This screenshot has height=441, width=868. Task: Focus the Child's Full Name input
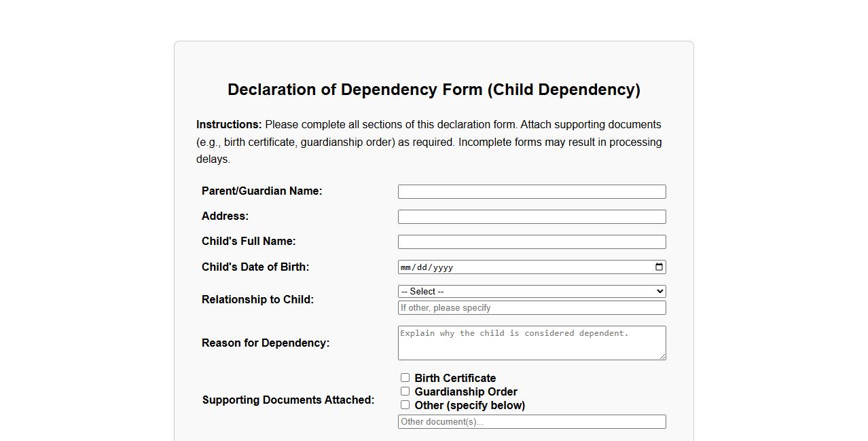pos(532,242)
